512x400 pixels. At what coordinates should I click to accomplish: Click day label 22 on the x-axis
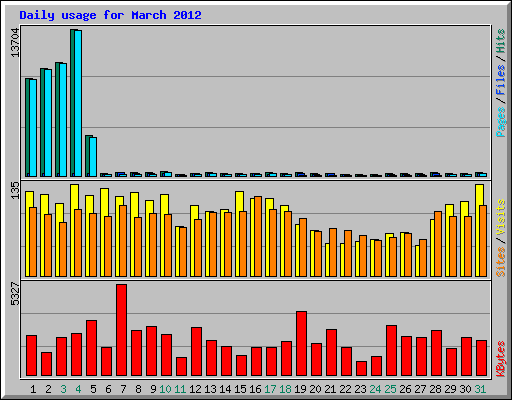345,389
